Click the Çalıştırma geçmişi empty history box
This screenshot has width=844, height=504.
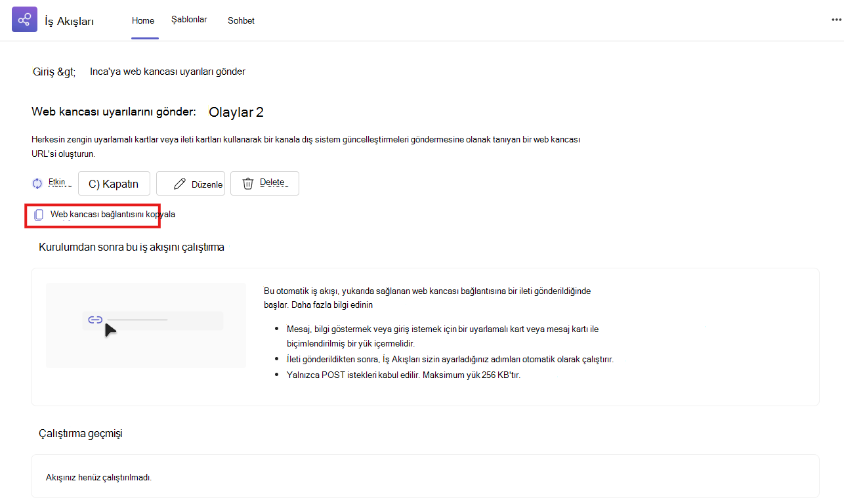(425, 476)
